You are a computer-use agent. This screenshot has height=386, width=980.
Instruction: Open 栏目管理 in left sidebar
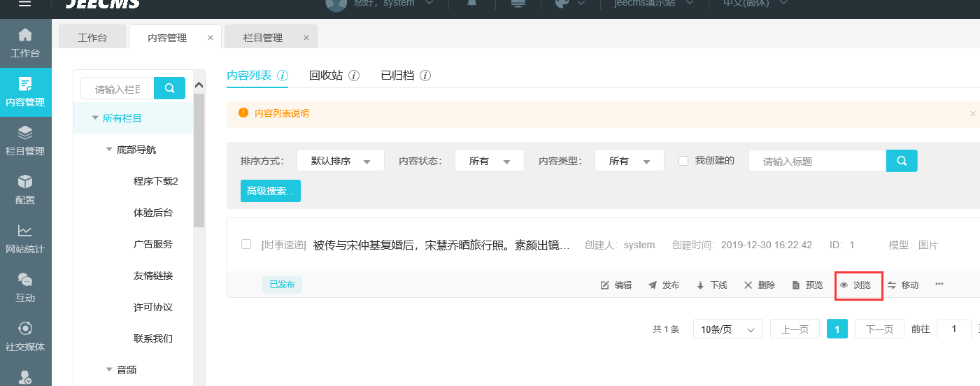click(x=25, y=141)
